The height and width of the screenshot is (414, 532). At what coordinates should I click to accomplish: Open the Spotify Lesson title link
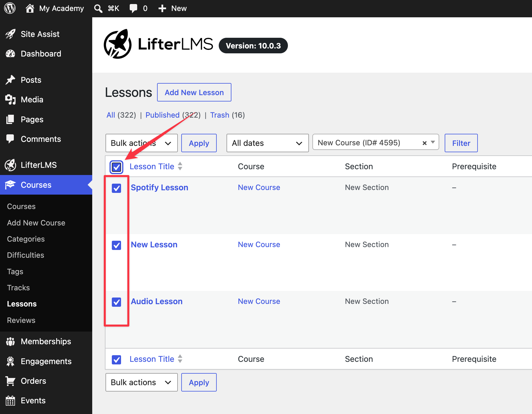click(x=159, y=187)
